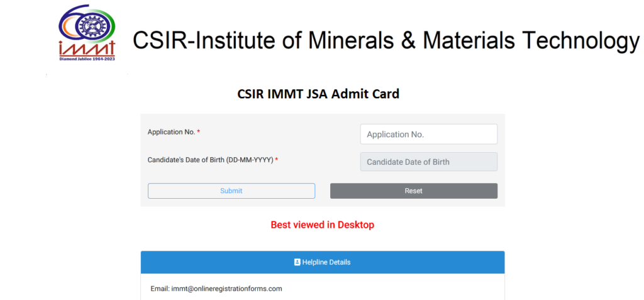The height and width of the screenshot is (300, 644).
Task: Click the Helpline Details contact card icon
Action: pyautogui.click(x=297, y=262)
